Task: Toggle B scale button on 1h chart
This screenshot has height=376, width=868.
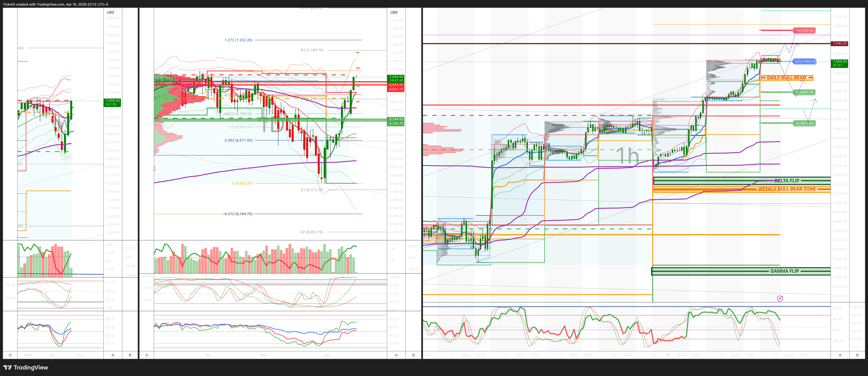Action: point(857,355)
